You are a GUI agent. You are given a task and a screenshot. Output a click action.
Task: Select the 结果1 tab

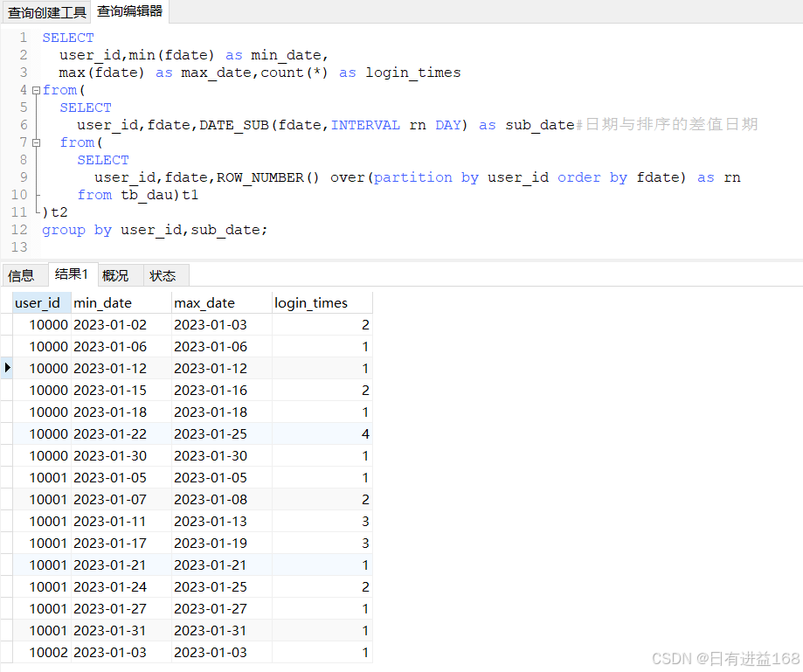click(x=72, y=274)
